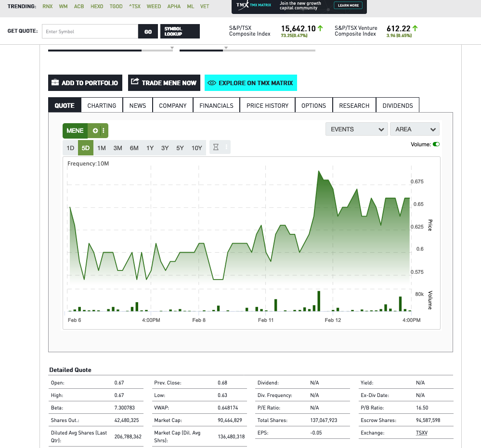Screen dimensions: 481x448
Task: Click the share icon on Trade MENE Now
Action: (135, 82)
